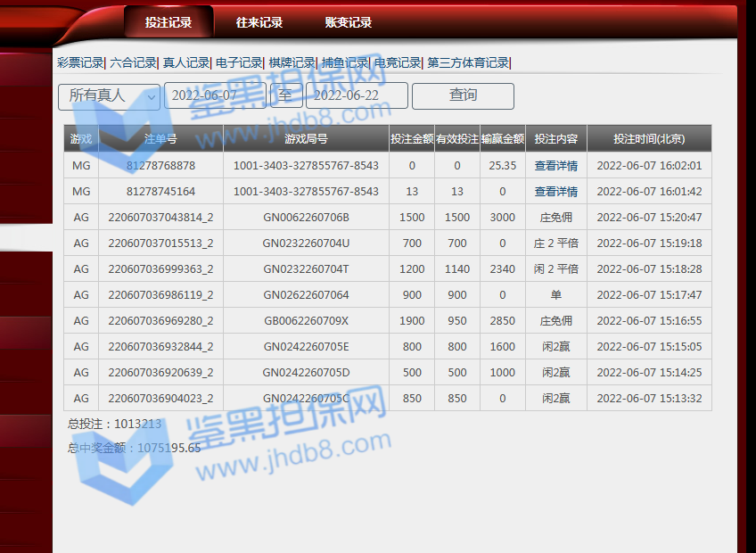Click the 投注时间(北京) column header
The width and height of the screenshot is (756, 553).
[x=649, y=139]
